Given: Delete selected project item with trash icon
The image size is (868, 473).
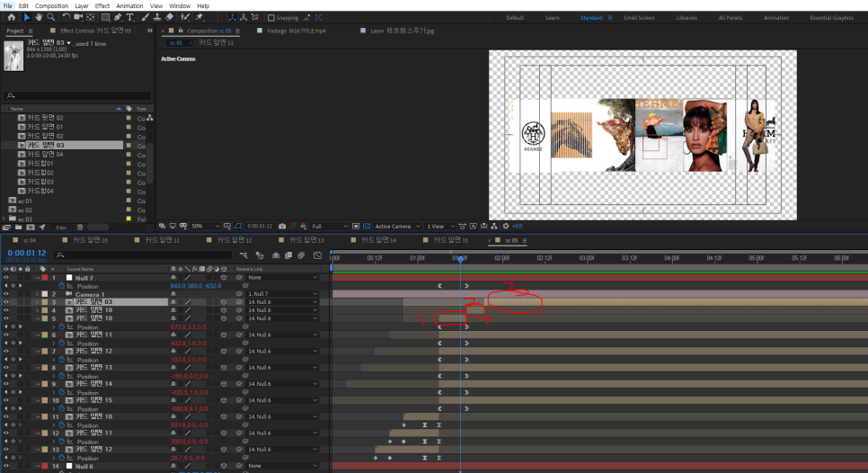Looking at the screenshot, I should (x=80, y=228).
